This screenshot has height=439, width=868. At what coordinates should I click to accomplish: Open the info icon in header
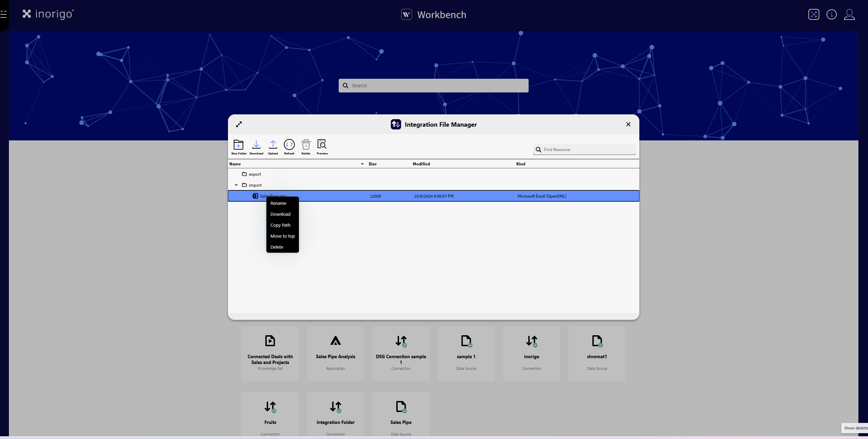click(831, 14)
